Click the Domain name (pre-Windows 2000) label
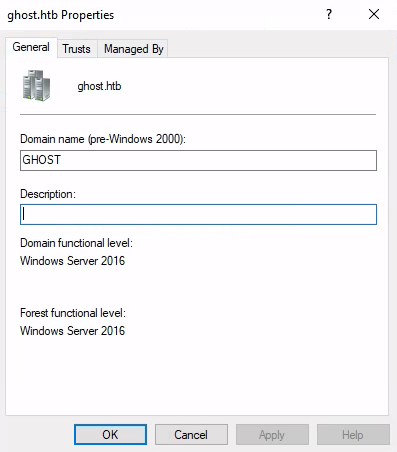397x452 pixels. 103,139
